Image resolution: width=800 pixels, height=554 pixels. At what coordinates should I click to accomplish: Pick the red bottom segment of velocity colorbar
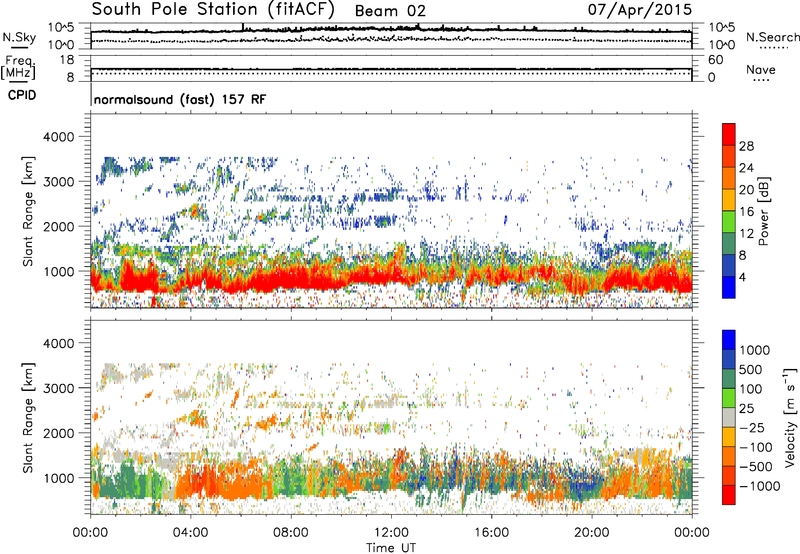[729, 495]
